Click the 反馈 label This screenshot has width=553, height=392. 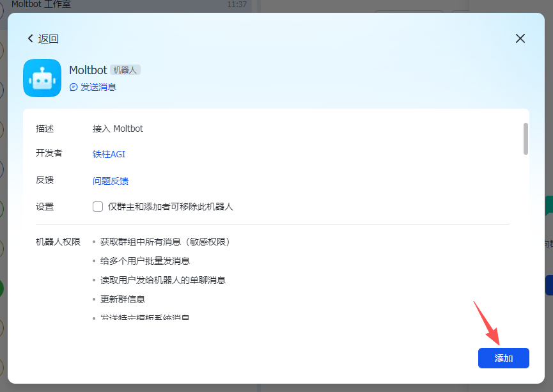click(45, 180)
